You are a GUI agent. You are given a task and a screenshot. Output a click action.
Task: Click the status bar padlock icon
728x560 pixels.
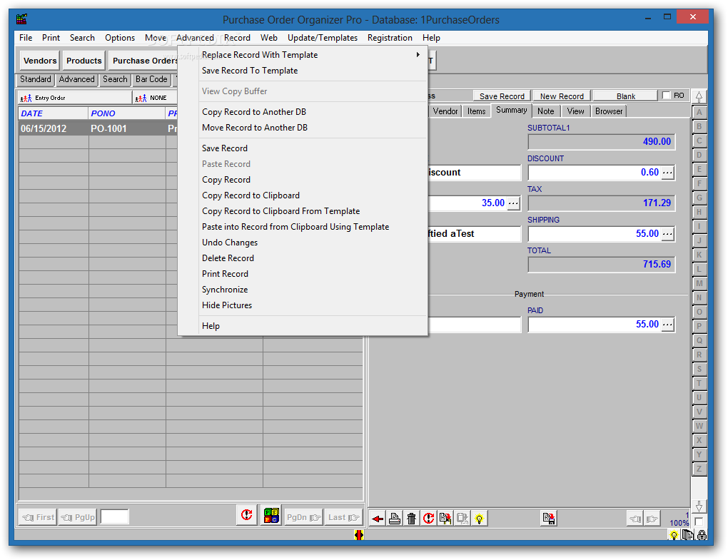(x=702, y=536)
